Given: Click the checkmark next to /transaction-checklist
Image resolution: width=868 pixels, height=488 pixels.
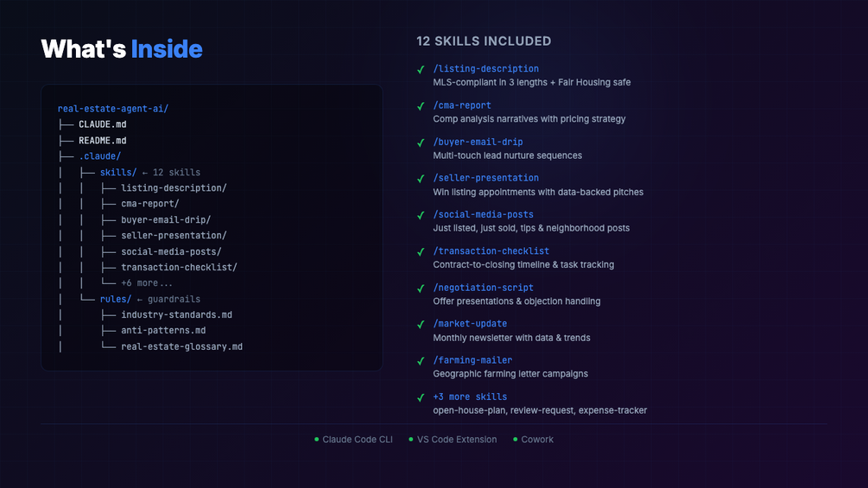Looking at the screenshot, I should (421, 251).
